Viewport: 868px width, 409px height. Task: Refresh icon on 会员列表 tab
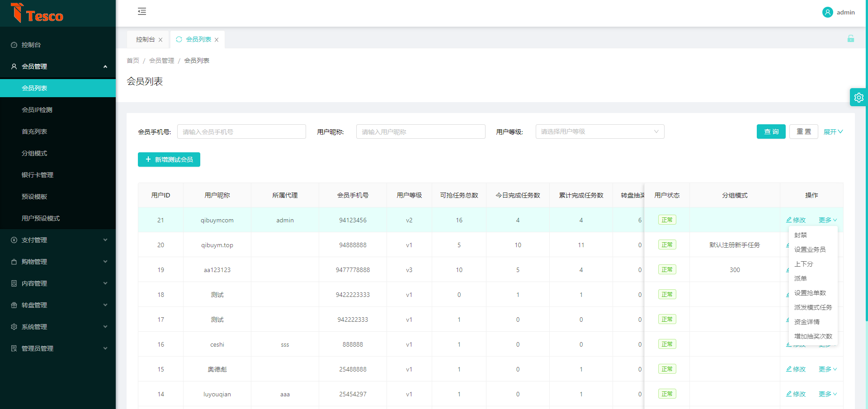point(179,39)
